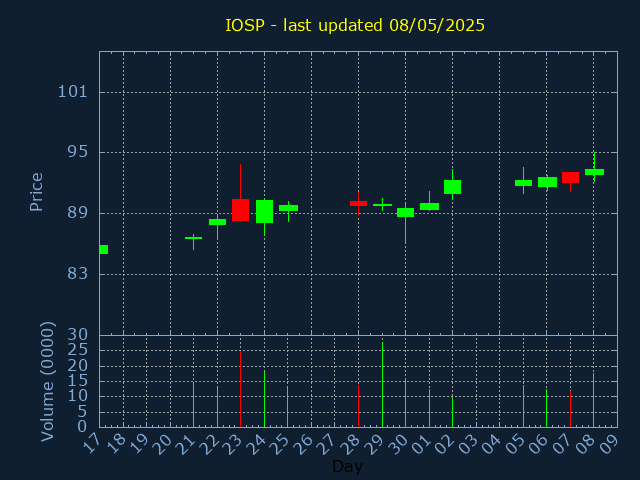The height and width of the screenshot is (480, 640).
Task: Click the green volume bar for day 30
Action: coord(406,403)
